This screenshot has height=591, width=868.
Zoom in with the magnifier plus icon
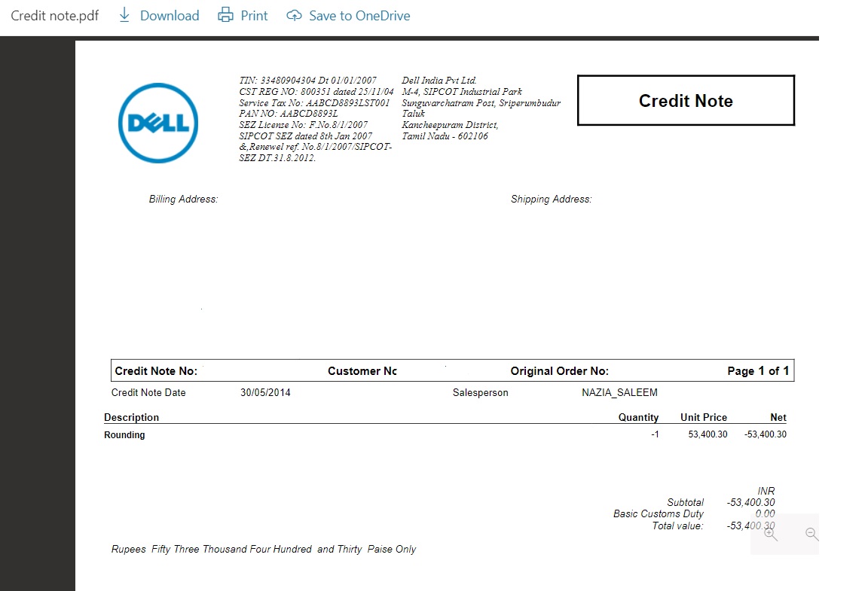(770, 534)
